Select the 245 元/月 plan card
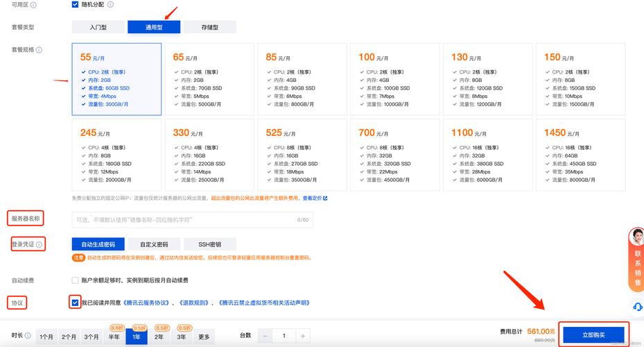Screen dimensions: 644x347 click(x=116, y=155)
